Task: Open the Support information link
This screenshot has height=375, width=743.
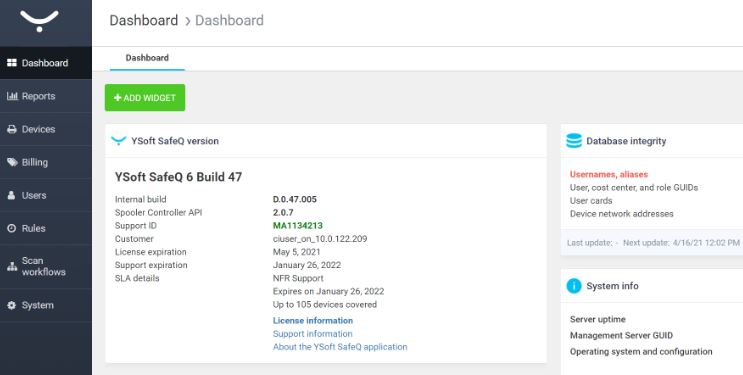Action: (313, 334)
